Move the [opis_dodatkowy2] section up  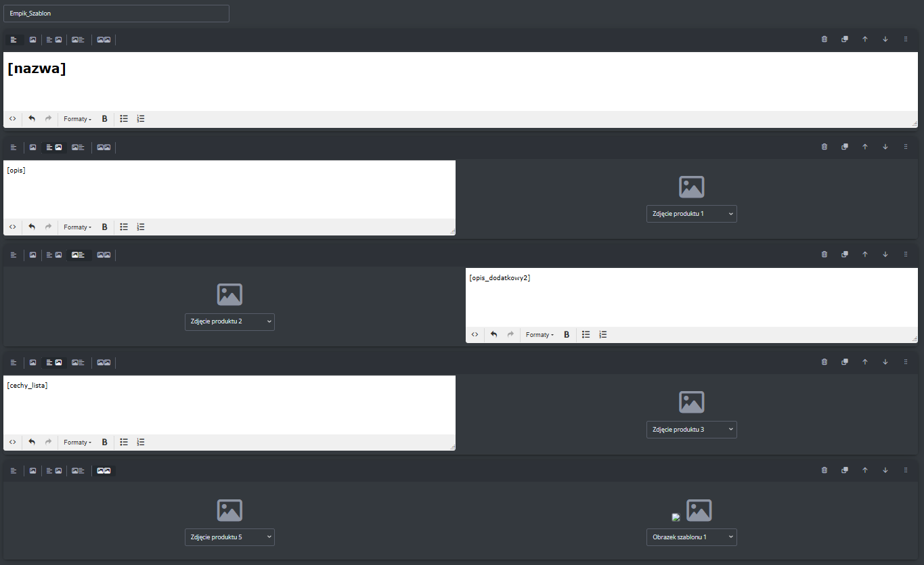[864, 254]
